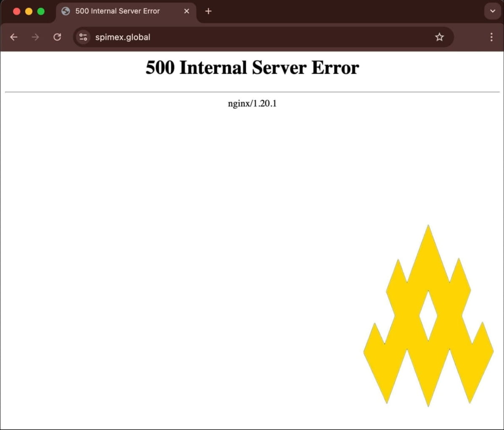Open the Chrome three-dot menu
The image size is (504, 430).
click(x=491, y=37)
